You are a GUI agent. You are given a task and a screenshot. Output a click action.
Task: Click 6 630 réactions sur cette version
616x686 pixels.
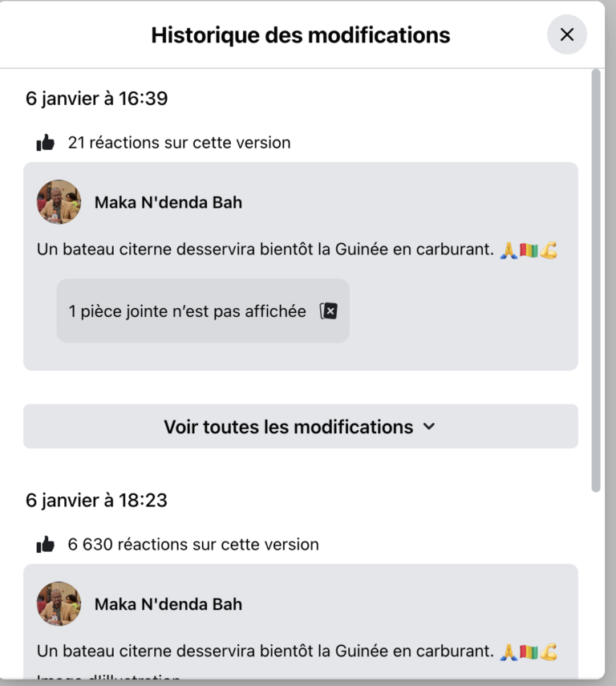coord(193,544)
